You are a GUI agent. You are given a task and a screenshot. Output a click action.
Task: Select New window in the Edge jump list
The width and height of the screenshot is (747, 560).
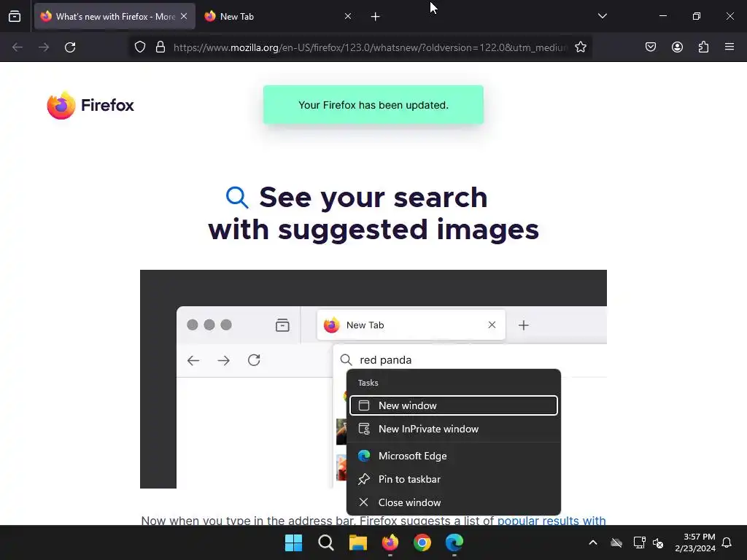pyautogui.click(x=454, y=405)
